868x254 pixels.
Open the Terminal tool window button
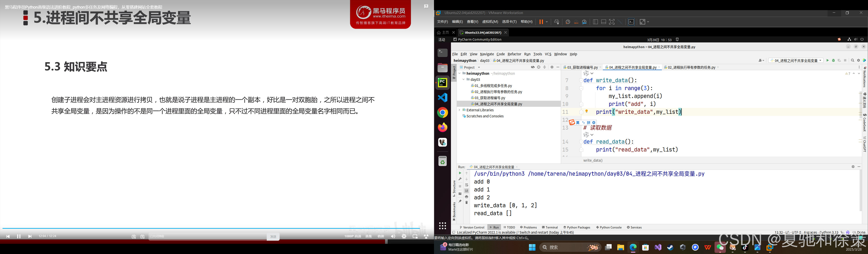click(550, 227)
